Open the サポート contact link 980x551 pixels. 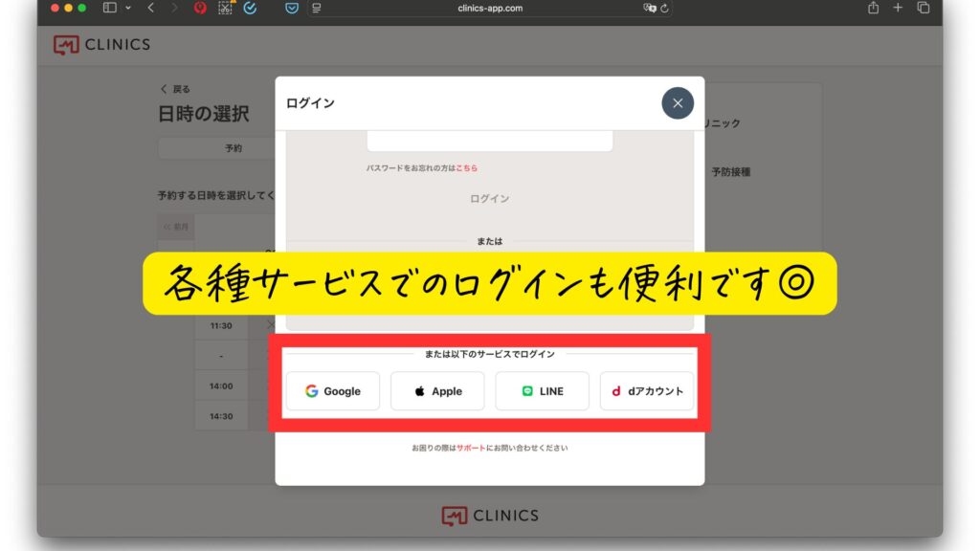tap(471, 448)
